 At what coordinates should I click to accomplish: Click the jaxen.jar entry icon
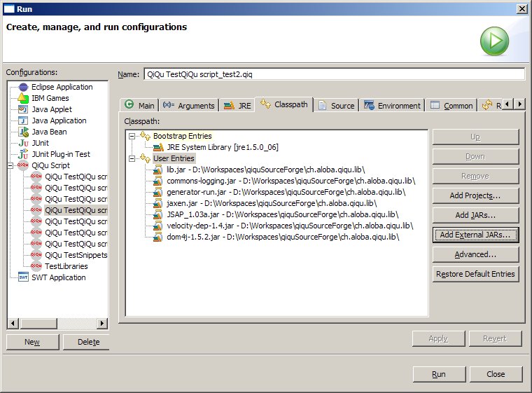[157, 203]
